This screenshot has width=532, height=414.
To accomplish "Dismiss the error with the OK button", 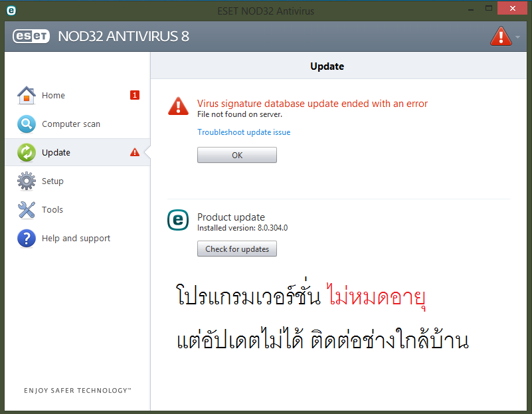I will tap(237, 155).
